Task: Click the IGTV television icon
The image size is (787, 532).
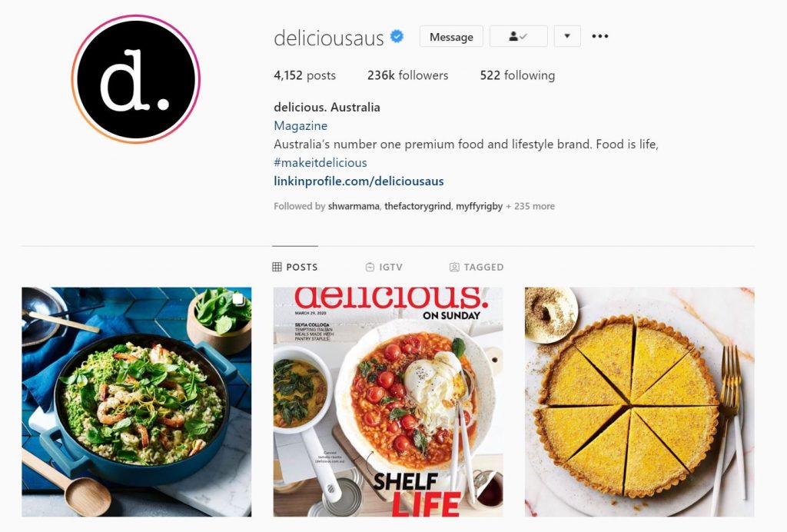Action: point(370,267)
